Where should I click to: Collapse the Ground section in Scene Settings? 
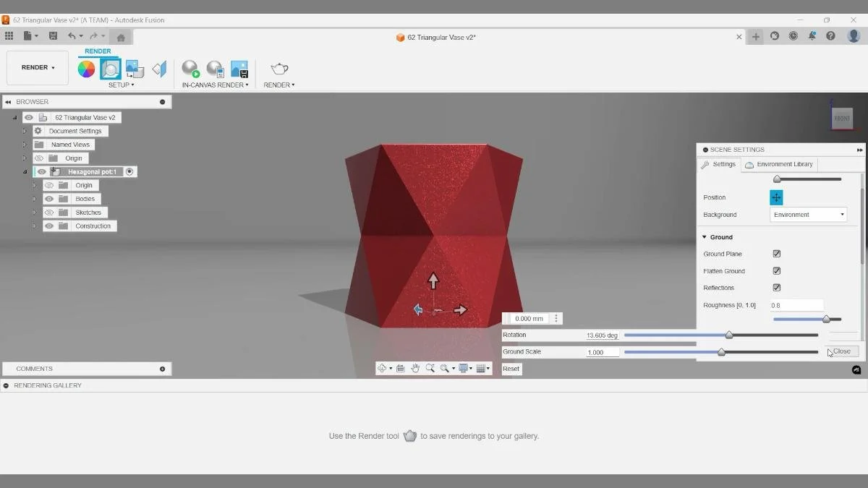(705, 237)
